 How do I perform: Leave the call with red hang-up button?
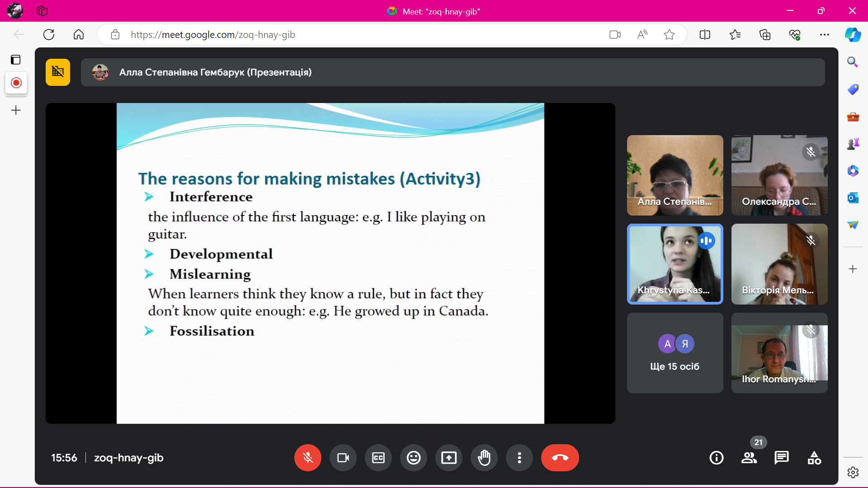tap(560, 458)
